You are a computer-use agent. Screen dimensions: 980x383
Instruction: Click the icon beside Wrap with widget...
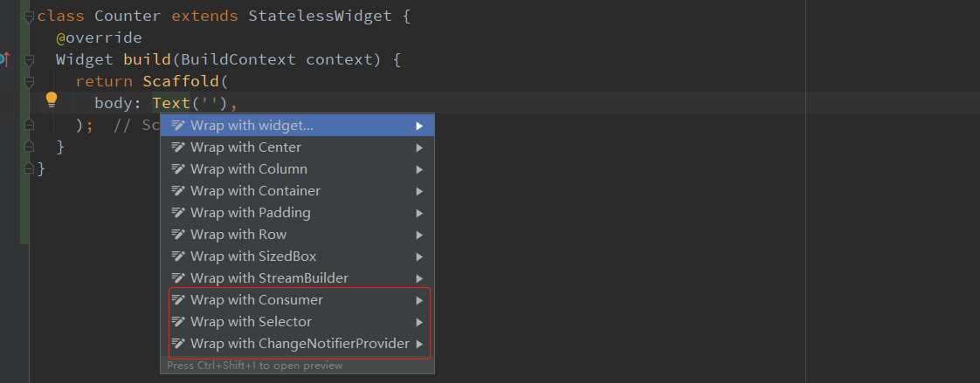(178, 126)
